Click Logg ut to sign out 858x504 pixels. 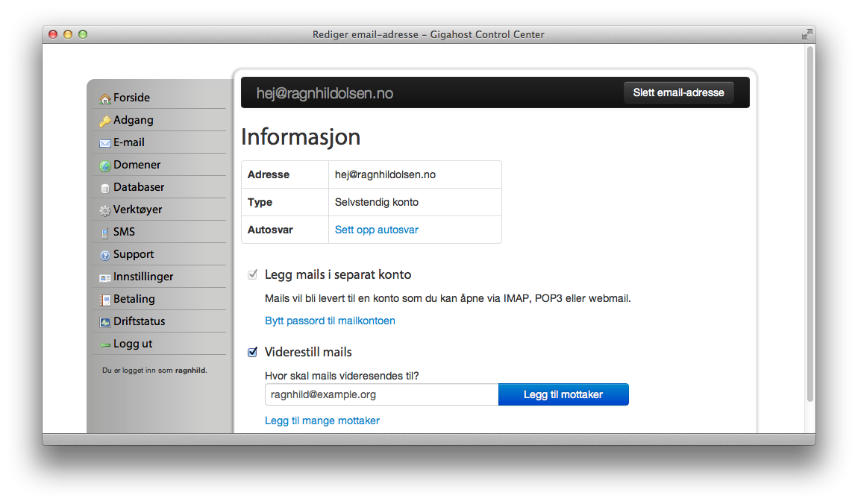[132, 344]
